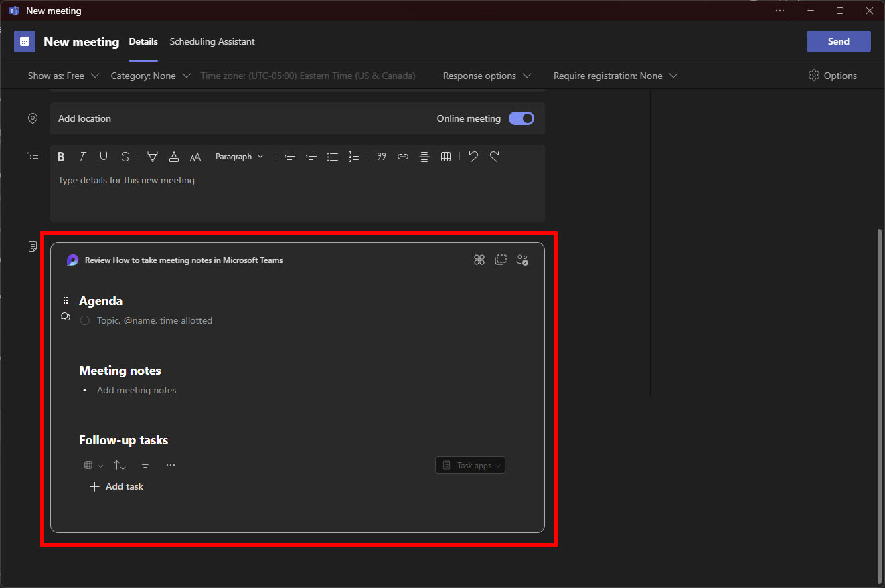885x588 pixels.
Task: Insert a numbered list
Action: [354, 157]
